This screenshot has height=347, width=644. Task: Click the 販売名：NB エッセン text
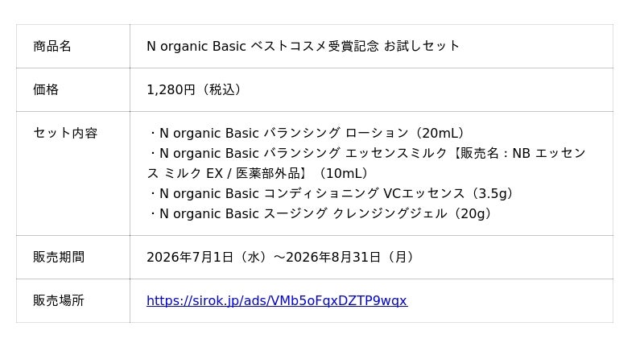(522, 153)
